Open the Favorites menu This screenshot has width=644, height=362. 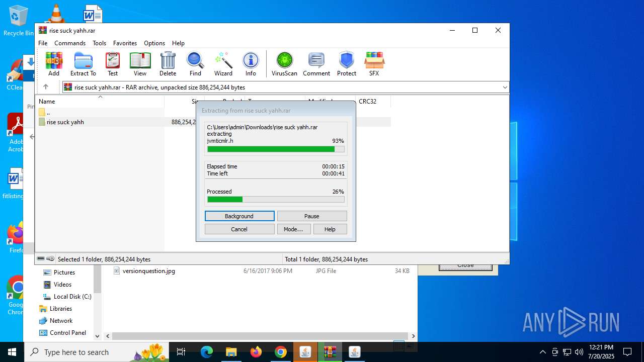click(x=125, y=43)
